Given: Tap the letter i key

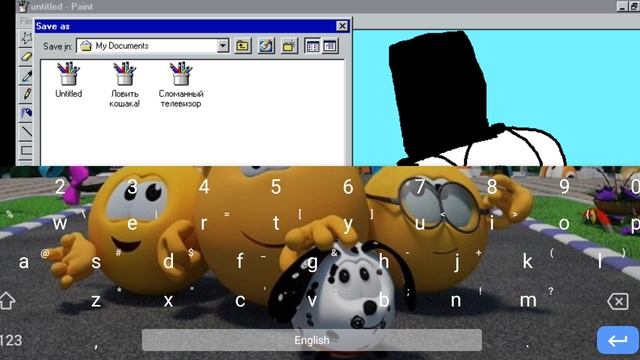Looking at the screenshot, I should pyautogui.click(x=492, y=223).
